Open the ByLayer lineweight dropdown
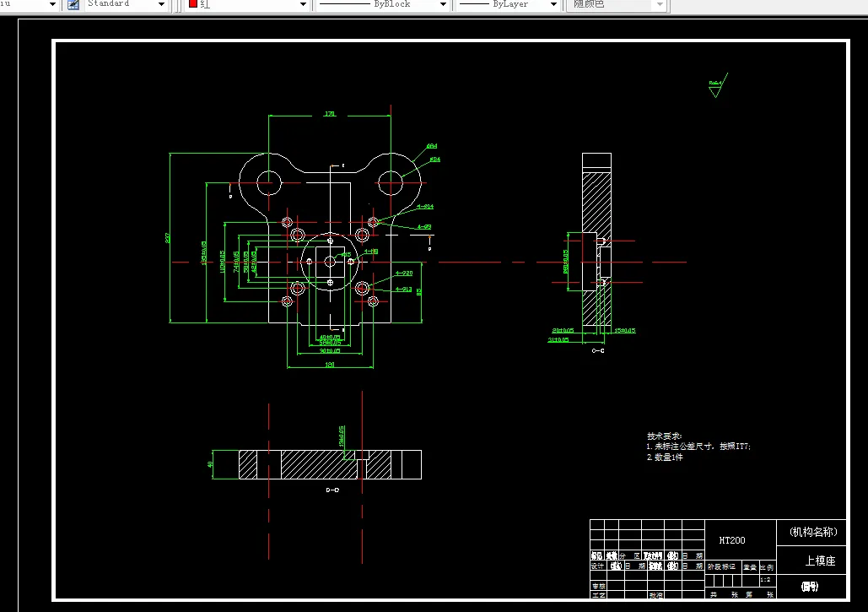868x612 pixels. [553, 4]
